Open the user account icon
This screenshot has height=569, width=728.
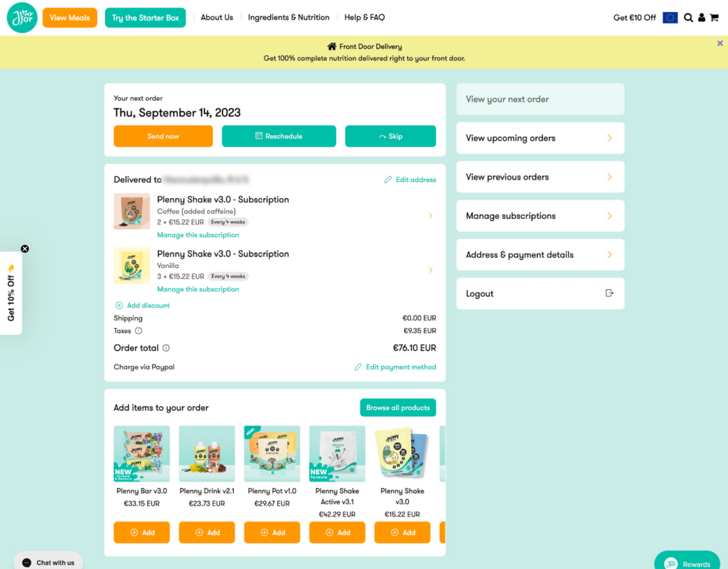click(x=702, y=18)
